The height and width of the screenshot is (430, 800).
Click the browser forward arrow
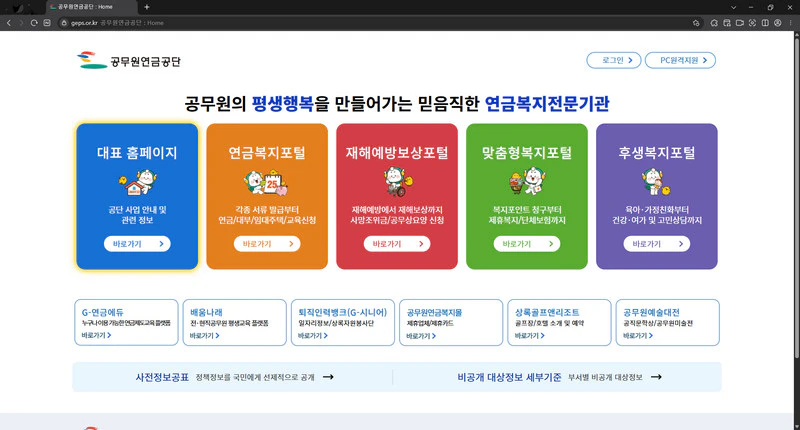(21, 22)
